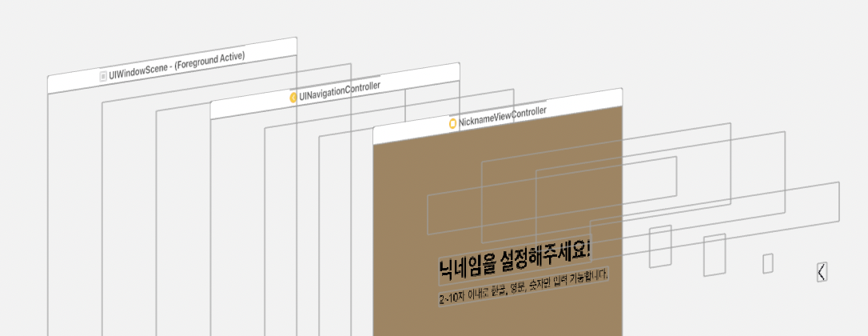Select the 'UIWindowScene - (Foreground Active)' header label
Screen dimensions: 868x336
click(x=177, y=65)
